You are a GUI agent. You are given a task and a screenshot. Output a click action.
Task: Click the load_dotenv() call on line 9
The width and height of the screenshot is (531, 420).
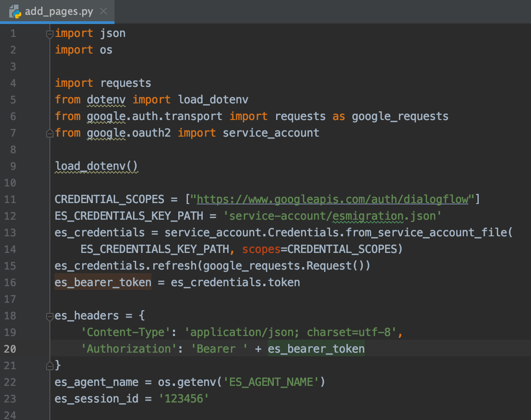(x=96, y=166)
